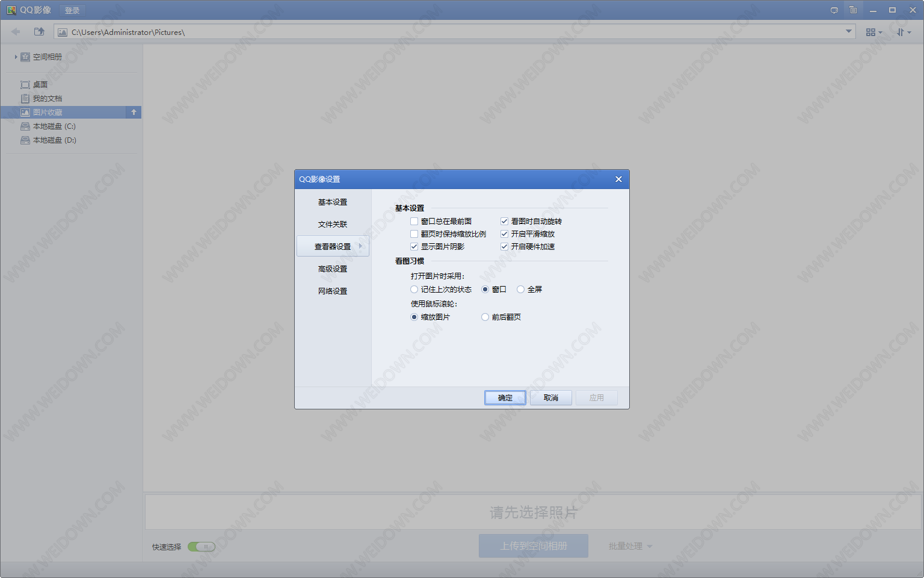This screenshot has height=578, width=924.
Task: Click the 图片收藏 picture icon
Action: tap(25, 113)
